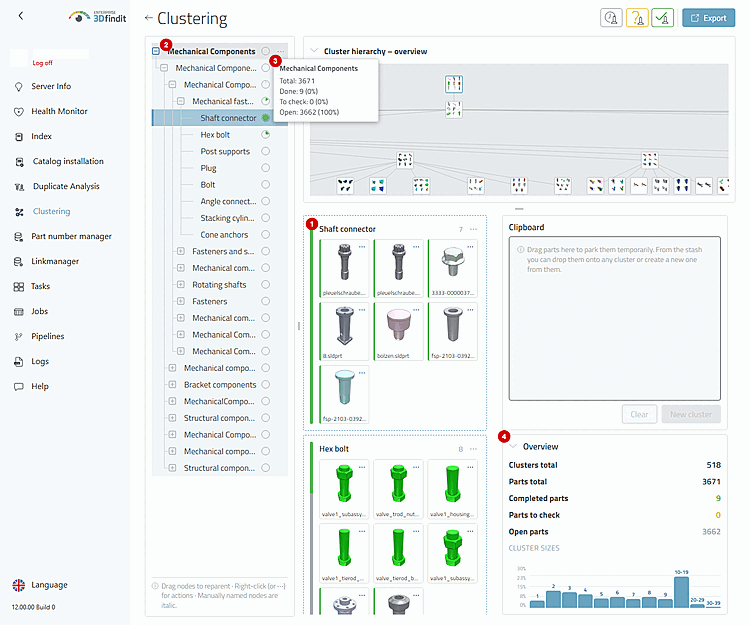The image size is (750, 625).
Task: Click the Duplicate Analysis icon
Action: [x=19, y=186]
